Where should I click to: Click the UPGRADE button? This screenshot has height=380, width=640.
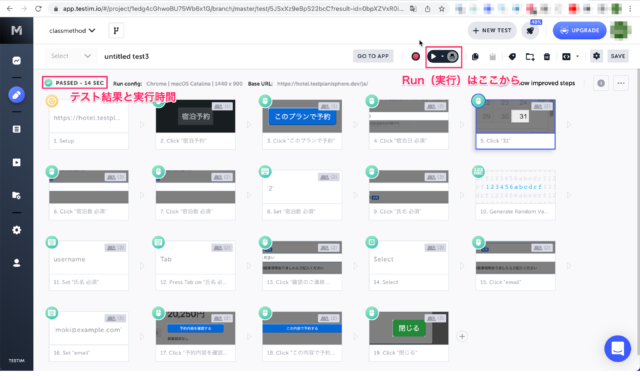tap(580, 30)
